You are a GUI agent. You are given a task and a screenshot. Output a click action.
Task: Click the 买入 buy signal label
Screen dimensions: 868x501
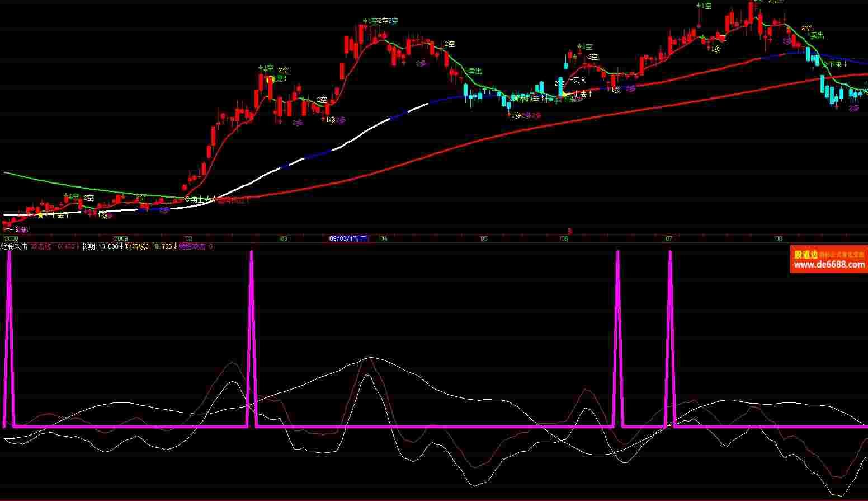(578, 81)
